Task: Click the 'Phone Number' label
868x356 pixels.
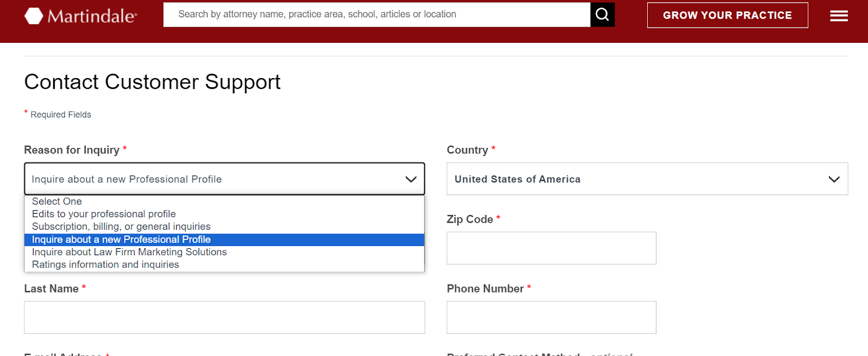Action: pyautogui.click(x=486, y=289)
